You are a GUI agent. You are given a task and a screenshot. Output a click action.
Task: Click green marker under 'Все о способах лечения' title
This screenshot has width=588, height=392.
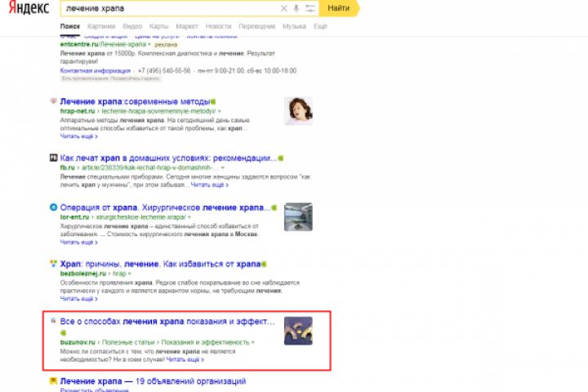coord(63,332)
